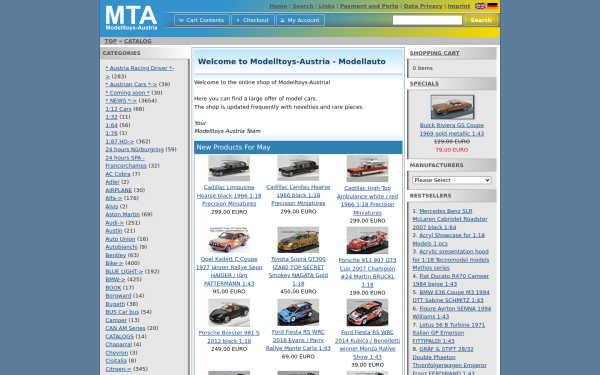
Task: Open Porsche Boxster 981 S product image
Action: (x=229, y=313)
